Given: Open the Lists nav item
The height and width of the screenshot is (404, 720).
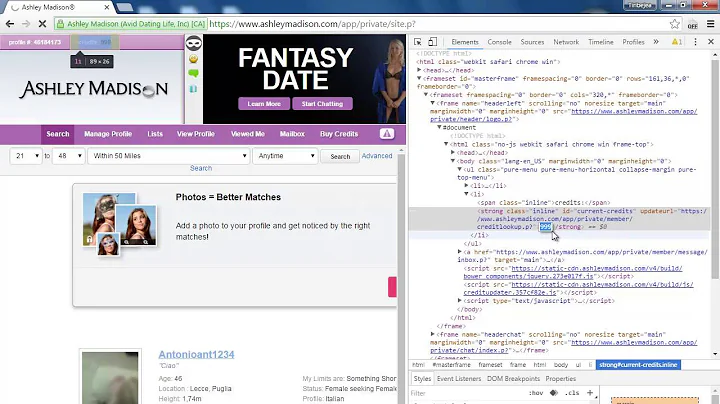Looking at the screenshot, I should 155,134.
